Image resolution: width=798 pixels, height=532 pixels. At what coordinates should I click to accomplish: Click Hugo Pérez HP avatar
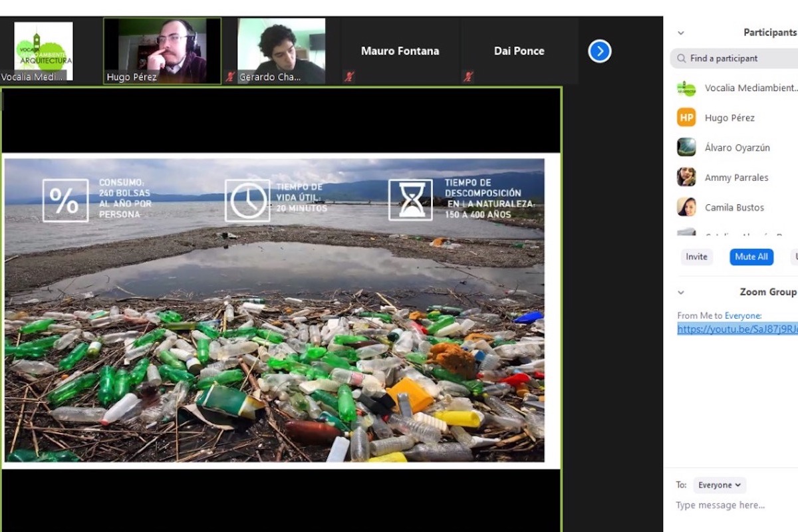click(x=686, y=118)
